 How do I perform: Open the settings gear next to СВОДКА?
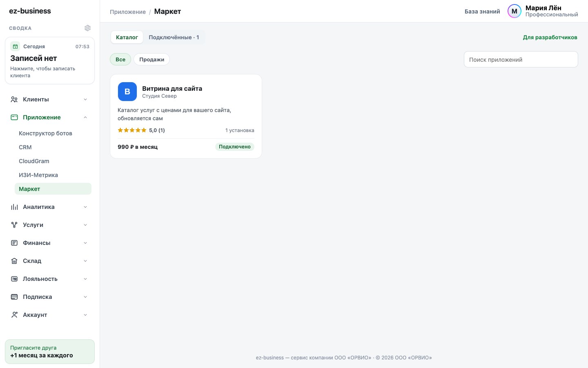click(x=87, y=28)
